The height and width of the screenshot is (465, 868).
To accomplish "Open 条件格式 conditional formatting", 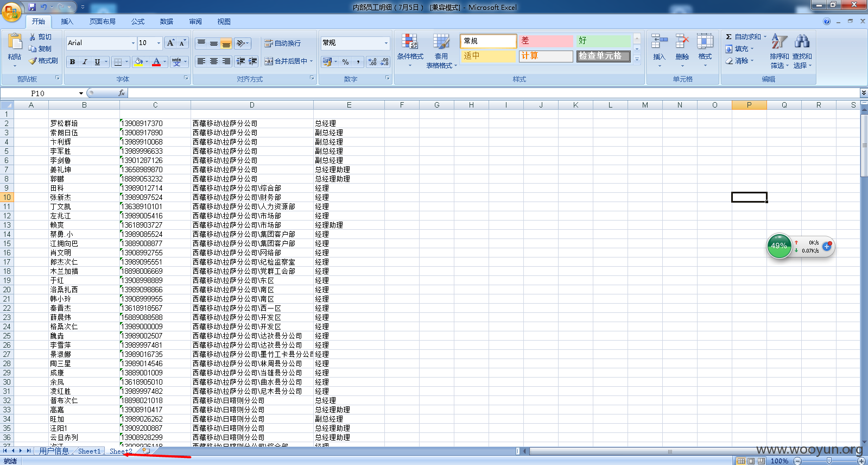I will tap(410, 50).
